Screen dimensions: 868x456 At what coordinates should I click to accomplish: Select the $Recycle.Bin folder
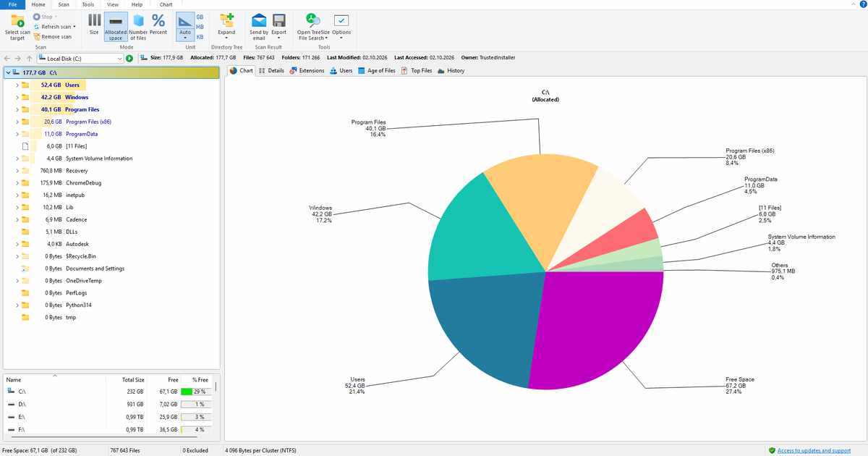click(80, 256)
